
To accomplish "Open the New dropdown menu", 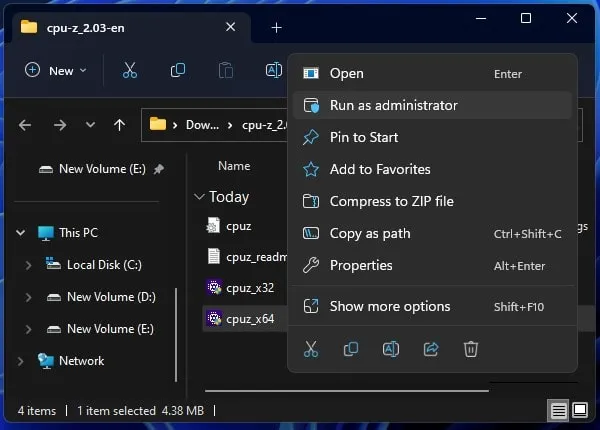I will click(55, 71).
